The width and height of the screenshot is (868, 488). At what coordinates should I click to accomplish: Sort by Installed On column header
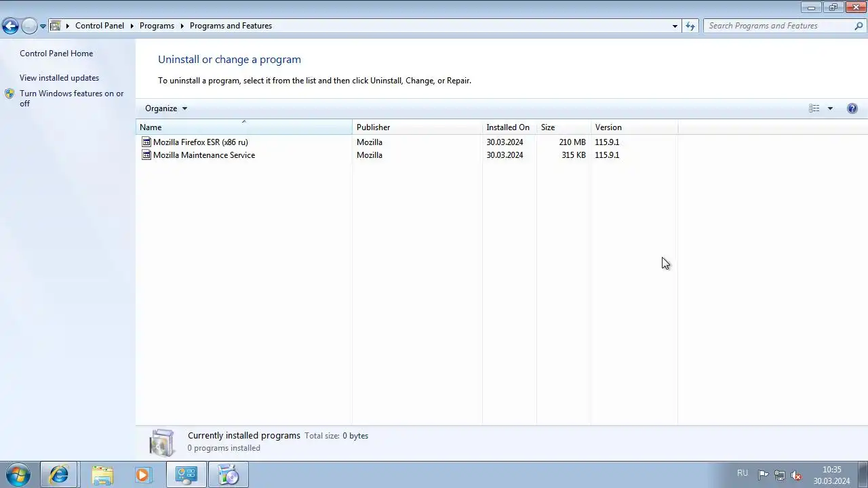pos(509,127)
